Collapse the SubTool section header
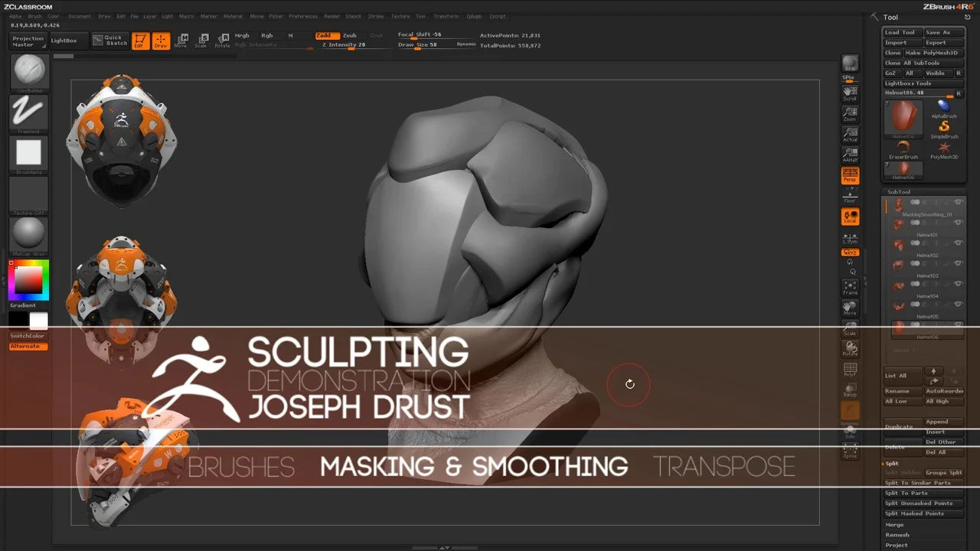Viewport: 980px width, 551px height. coord(899,192)
